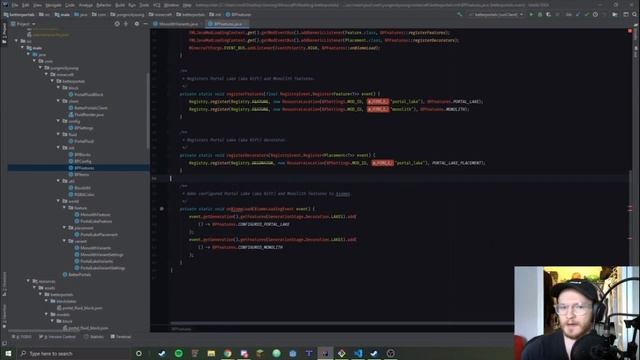
Task: Click the Locate/scroll-from-source target icon
Action: [117, 24]
